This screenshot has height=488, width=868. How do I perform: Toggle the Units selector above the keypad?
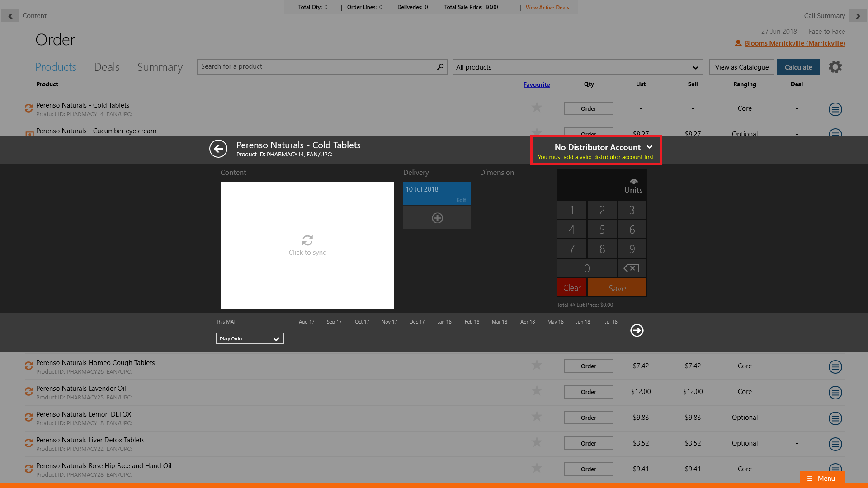click(x=633, y=186)
